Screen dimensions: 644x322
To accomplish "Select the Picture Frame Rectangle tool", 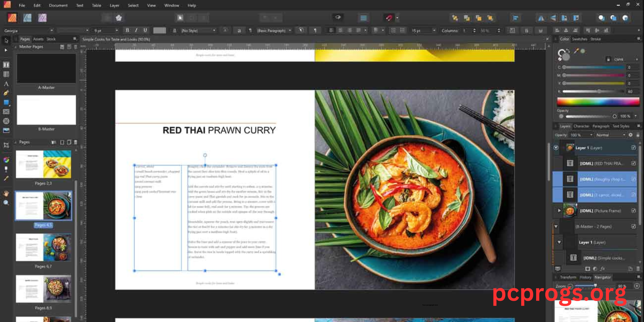I will (6, 111).
